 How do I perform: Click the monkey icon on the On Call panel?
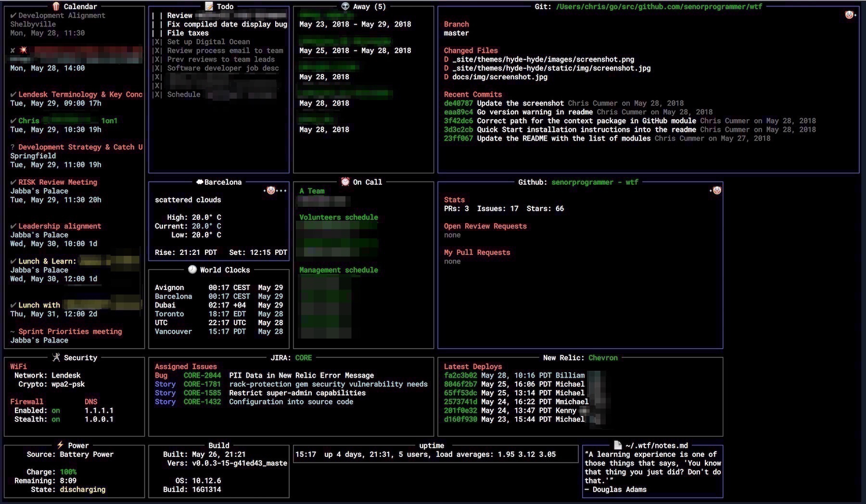[345, 182]
